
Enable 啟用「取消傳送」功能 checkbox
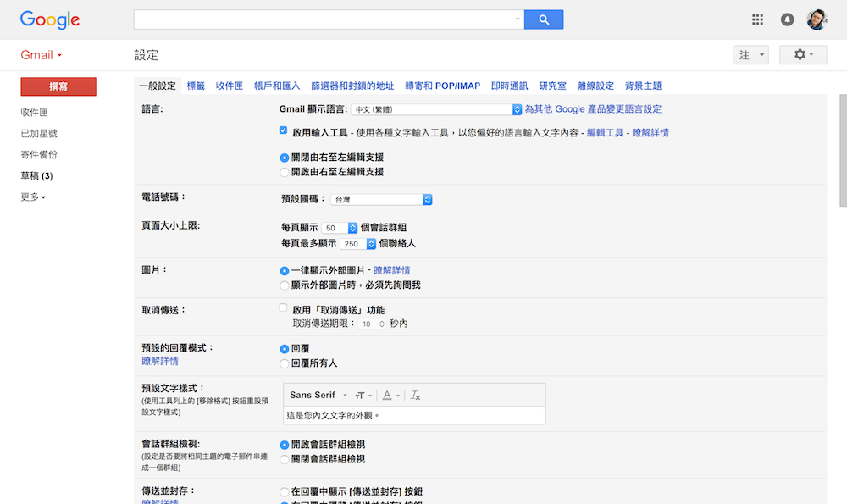pos(283,308)
